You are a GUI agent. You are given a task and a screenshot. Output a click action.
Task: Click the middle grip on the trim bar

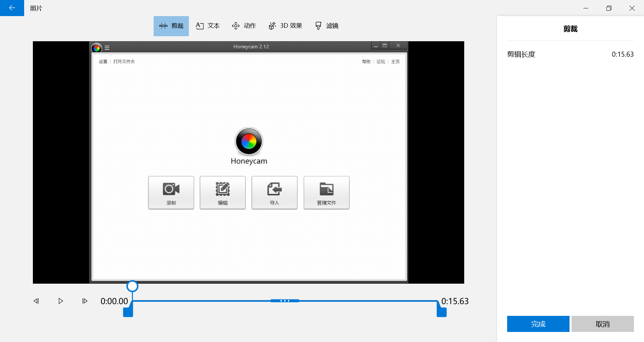click(285, 301)
